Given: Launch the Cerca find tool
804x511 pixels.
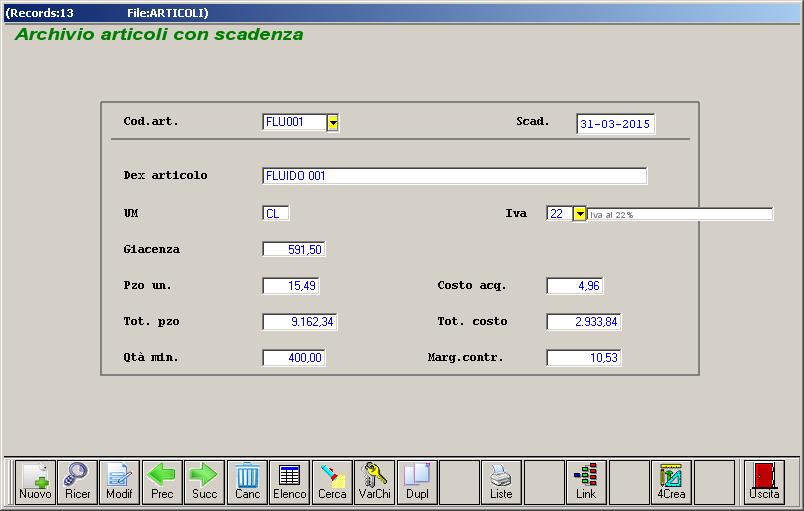Looking at the screenshot, I should pyautogui.click(x=332, y=482).
